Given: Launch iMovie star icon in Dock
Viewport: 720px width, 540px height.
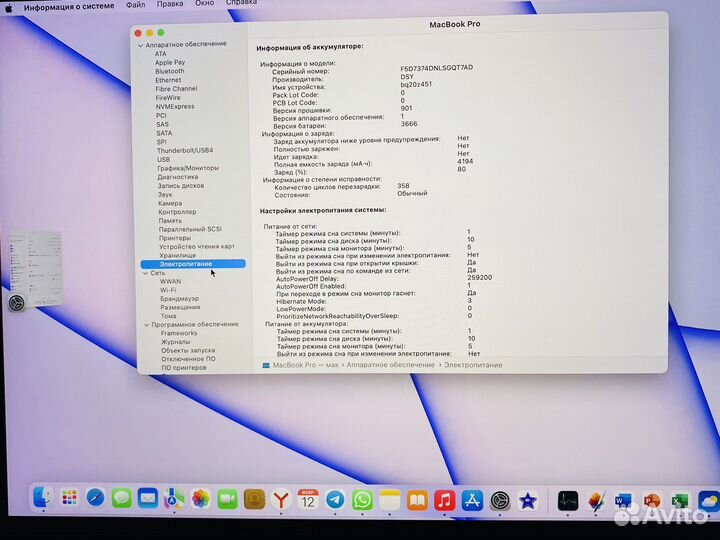Looking at the screenshot, I should [x=527, y=501].
